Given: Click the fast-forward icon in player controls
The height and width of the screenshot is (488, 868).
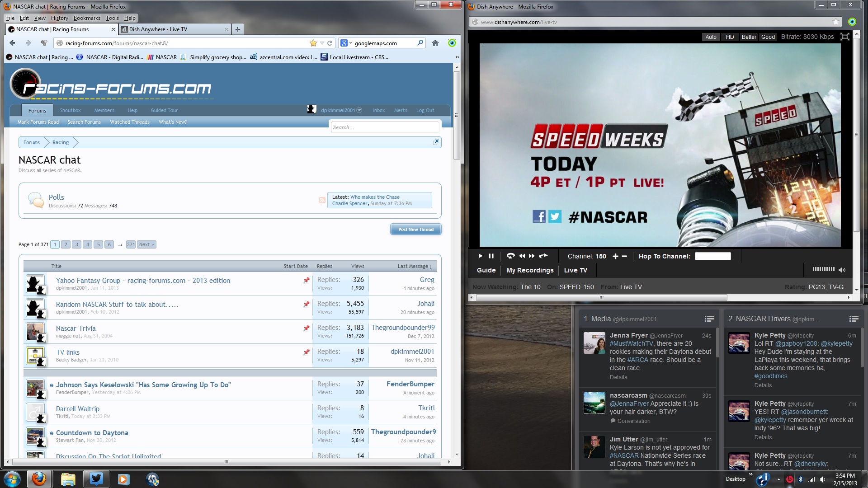Looking at the screenshot, I should 532,256.
